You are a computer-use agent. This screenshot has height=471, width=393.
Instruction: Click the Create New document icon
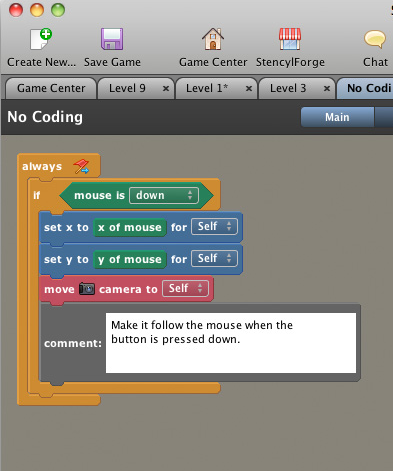point(41,39)
